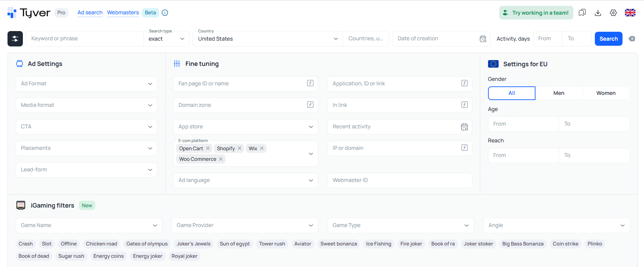
Task: Toggle the Crash game chip
Action: click(x=26, y=244)
